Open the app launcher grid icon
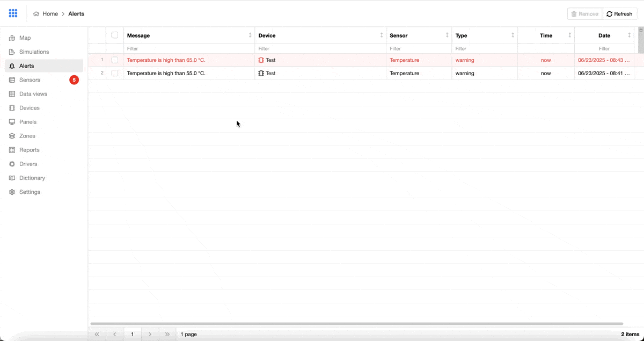The width and height of the screenshot is (644, 341). (x=13, y=13)
